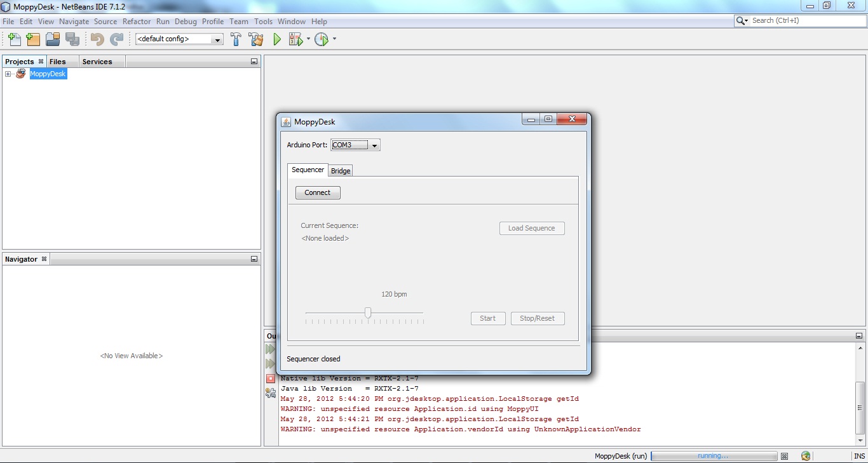Click the Undo arrow icon
The image size is (868, 463).
point(97,39)
